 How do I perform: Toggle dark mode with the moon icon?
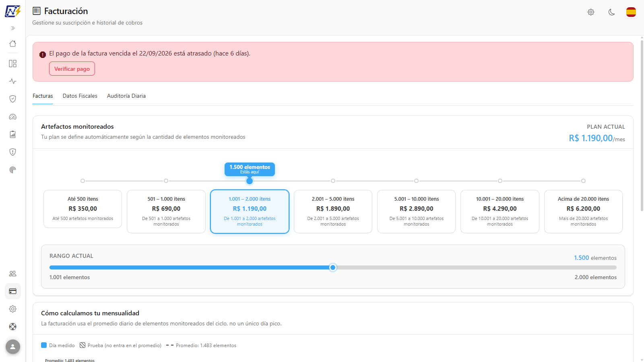pyautogui.click(x=611, y=12)
